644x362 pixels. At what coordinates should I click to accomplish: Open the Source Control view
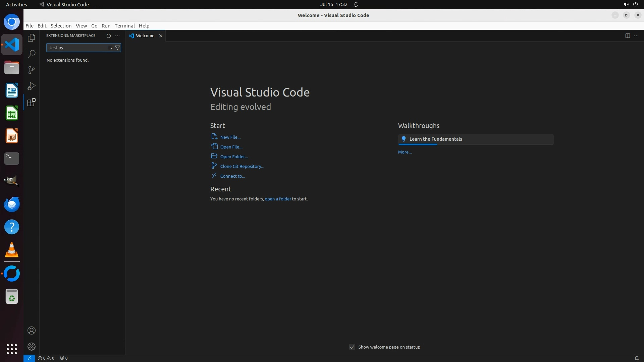pos(32,70)
